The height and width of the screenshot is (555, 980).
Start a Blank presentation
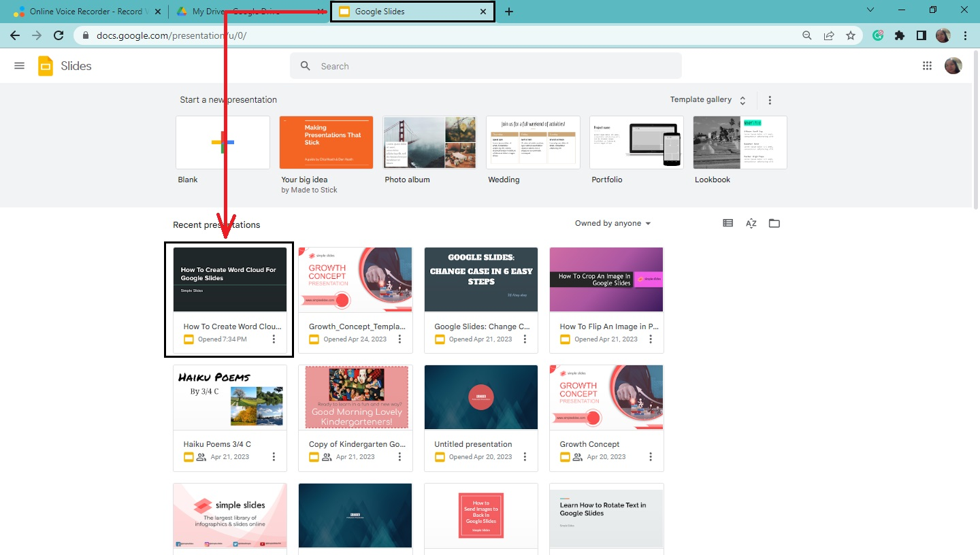point(223,142)
